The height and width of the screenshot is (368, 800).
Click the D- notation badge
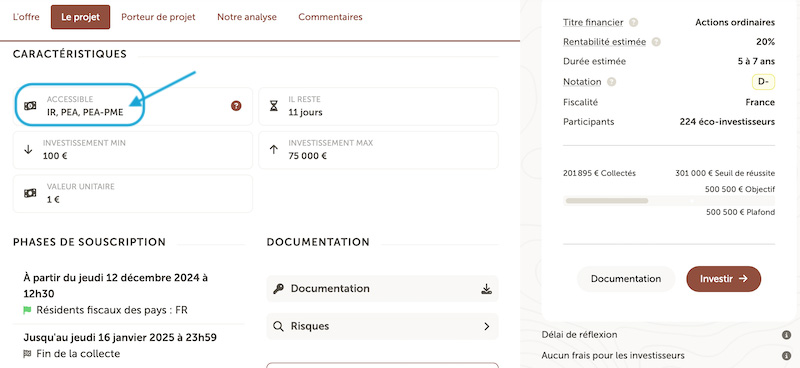click(x=763, y=82)
